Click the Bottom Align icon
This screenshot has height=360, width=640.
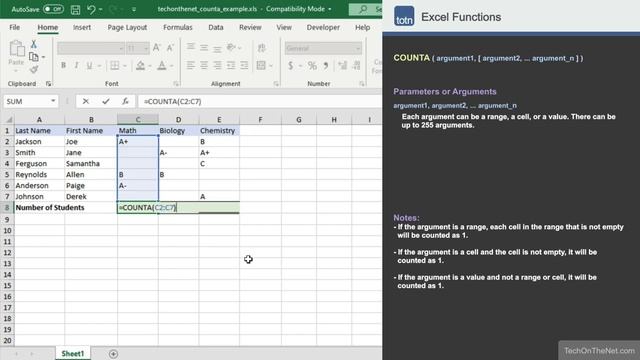pyautogui.click(x=217, y=49)
